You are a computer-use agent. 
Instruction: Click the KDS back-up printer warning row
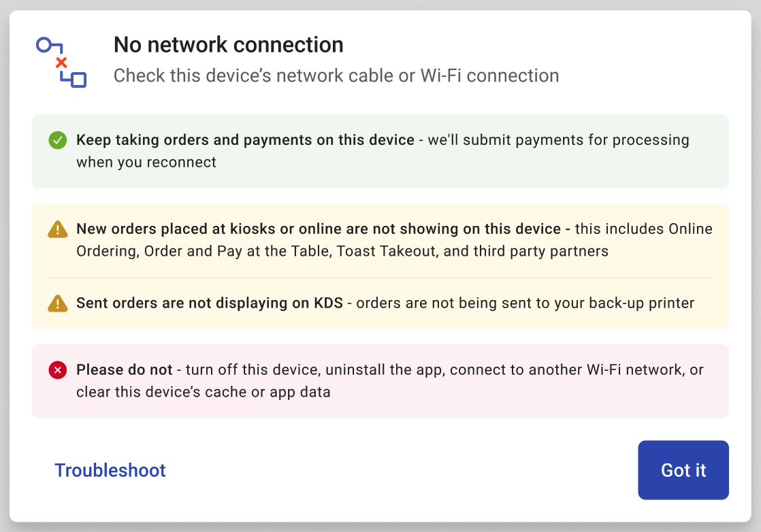(380, 303)
